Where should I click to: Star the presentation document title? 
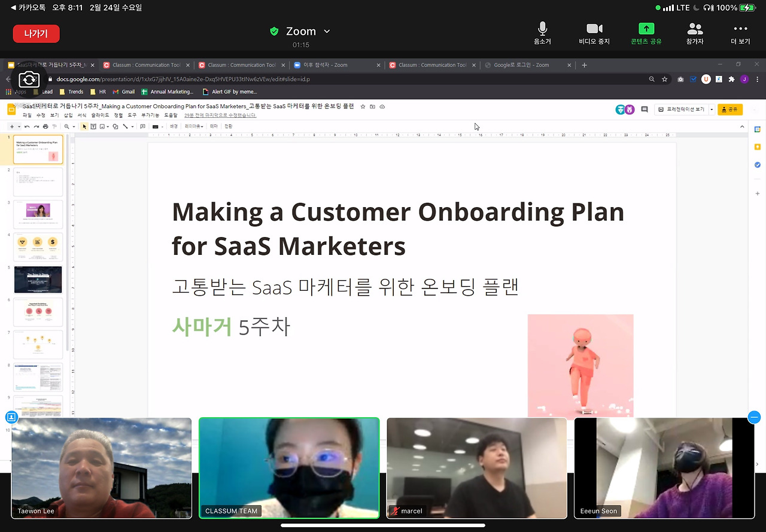(x=363, y=107)
